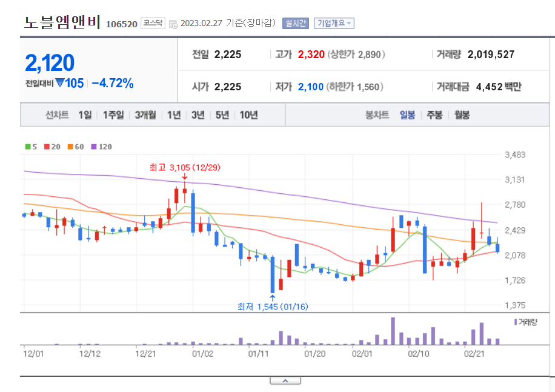Click the 거래량 value 2,019,527
The width and height of the screenshot is (555, 392).
(x=491, y=55)
